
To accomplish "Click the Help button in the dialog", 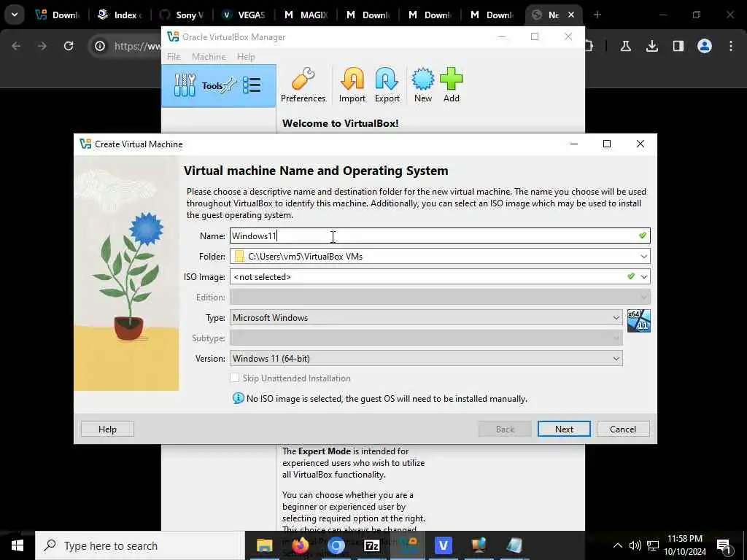I will (107, 429).
